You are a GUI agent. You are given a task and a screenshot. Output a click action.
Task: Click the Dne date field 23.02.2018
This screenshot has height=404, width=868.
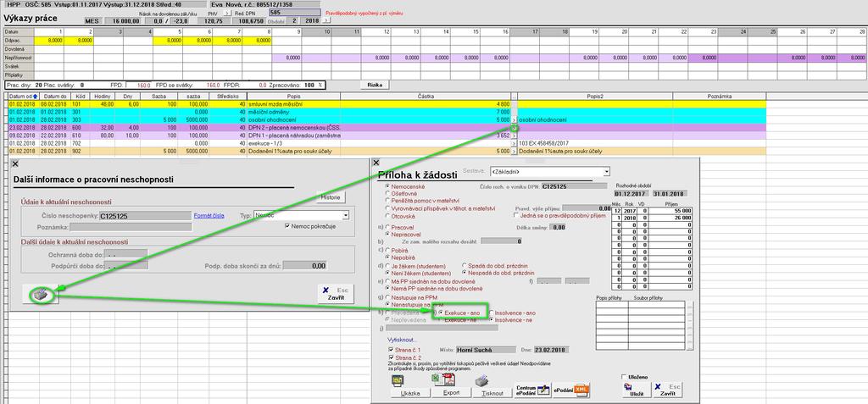pyautogui.click(x=551, y=350)
